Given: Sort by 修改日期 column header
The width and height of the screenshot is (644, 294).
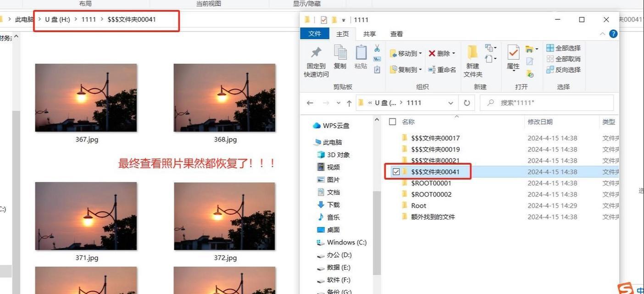Looking at the screenshot, I should click(540, 122).
